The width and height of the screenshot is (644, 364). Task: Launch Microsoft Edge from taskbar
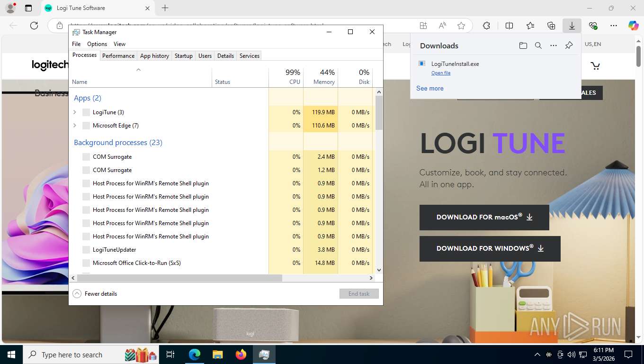(195, 355)
